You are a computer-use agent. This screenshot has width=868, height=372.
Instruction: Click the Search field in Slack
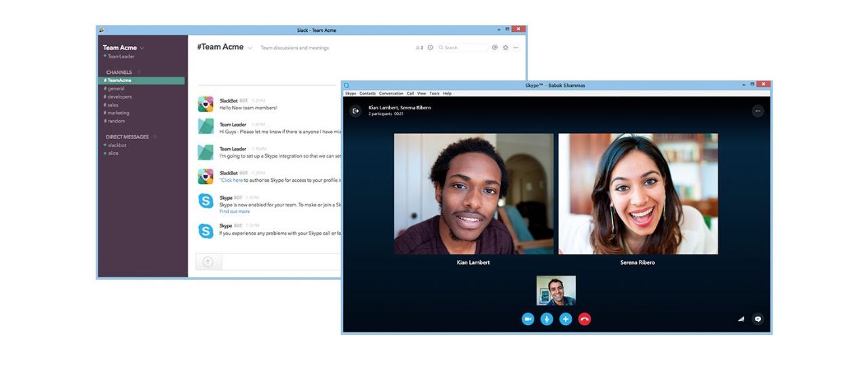(462, 48)
